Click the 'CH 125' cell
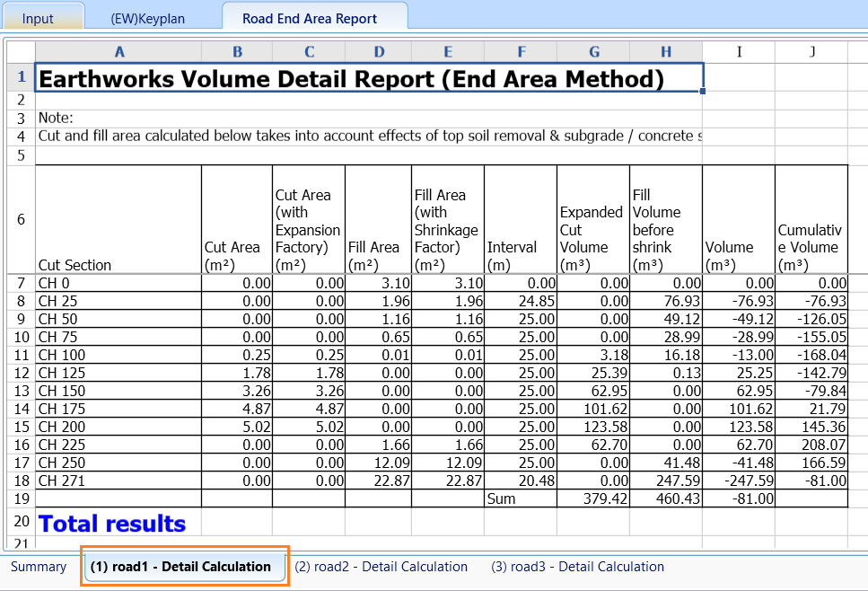The width and height of the screenshot is (868, 591). (x=118, y=373)
